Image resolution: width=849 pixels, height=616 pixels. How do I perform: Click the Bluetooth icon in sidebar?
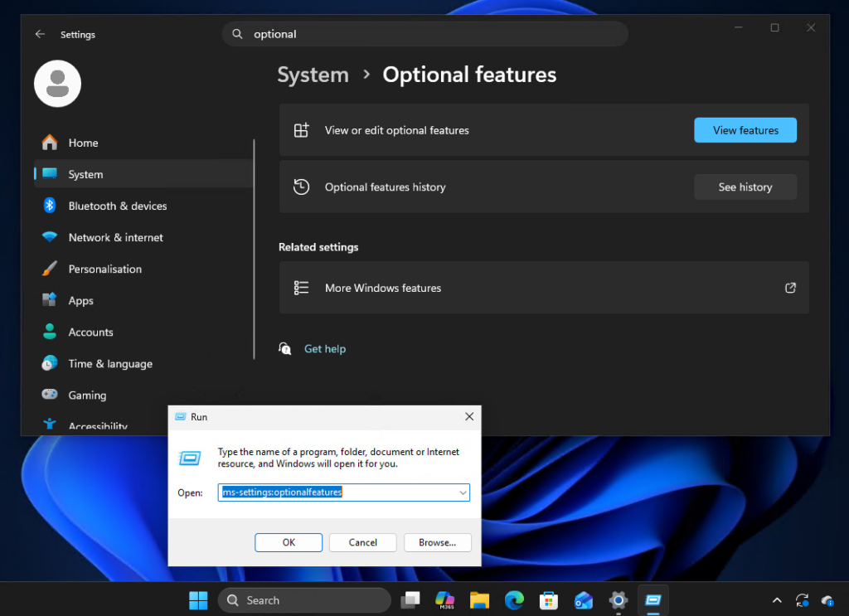click(50, 206)
